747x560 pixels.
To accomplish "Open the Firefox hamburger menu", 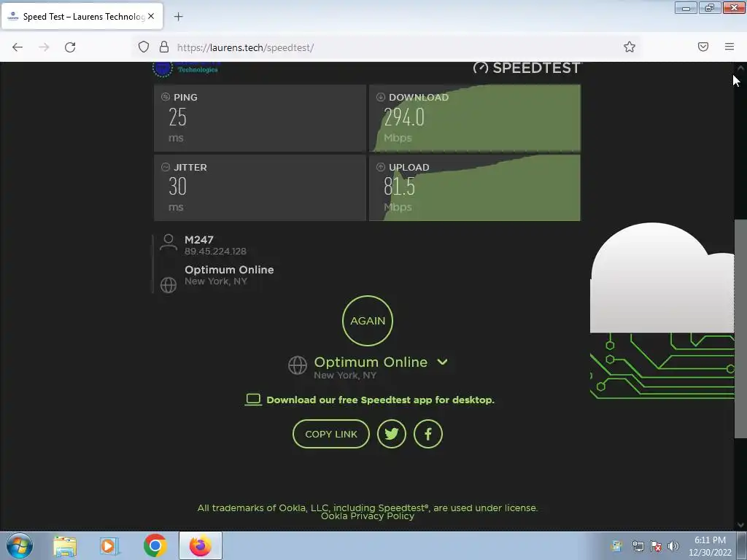I will coord(729,47).
